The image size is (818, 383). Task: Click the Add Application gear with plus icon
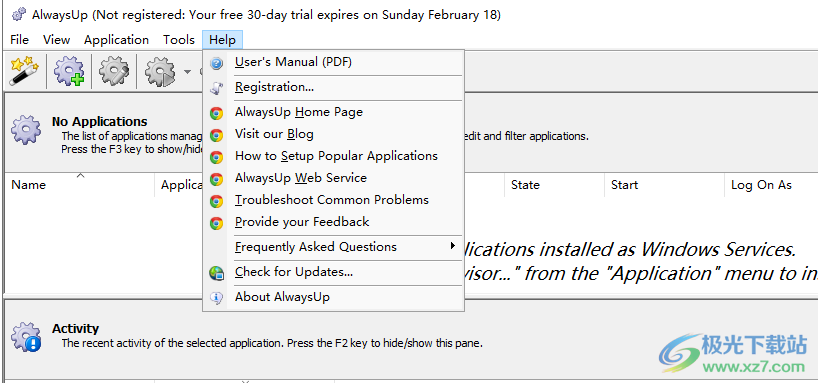[69, 71]
